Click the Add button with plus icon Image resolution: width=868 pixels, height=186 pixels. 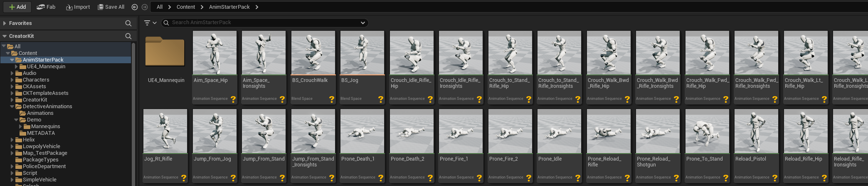click(17, 7)
